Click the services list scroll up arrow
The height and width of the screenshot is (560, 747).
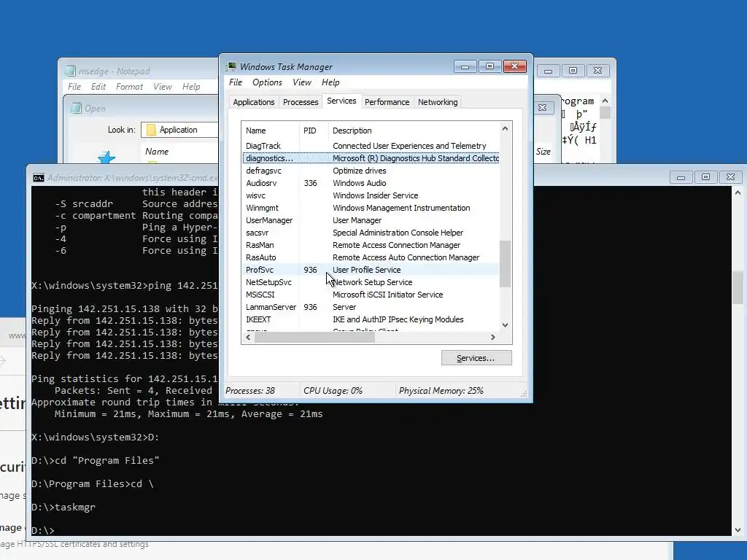click(x=505, y=128)
